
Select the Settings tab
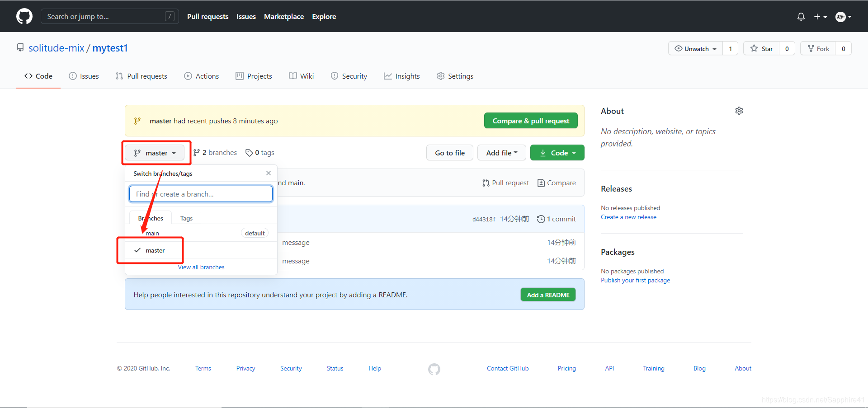455,76
